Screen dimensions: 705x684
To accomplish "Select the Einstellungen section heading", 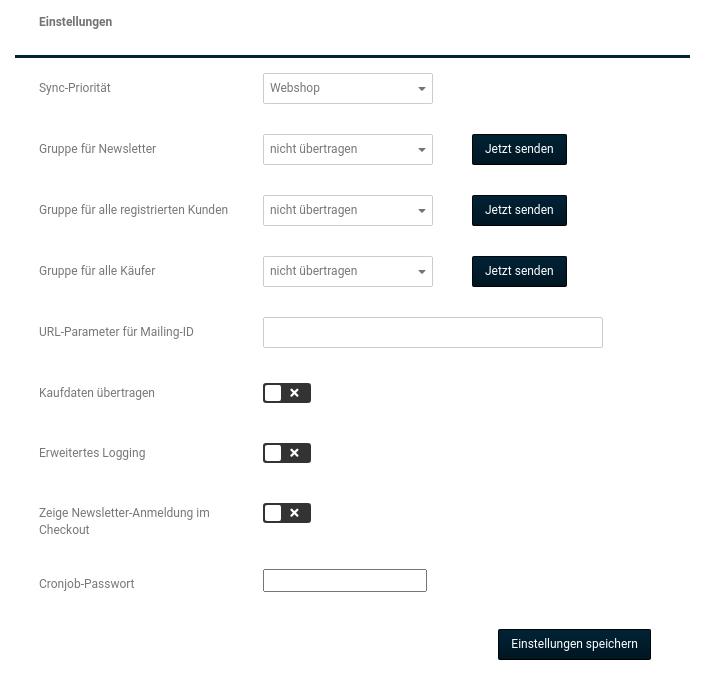I will pos(76,22).
